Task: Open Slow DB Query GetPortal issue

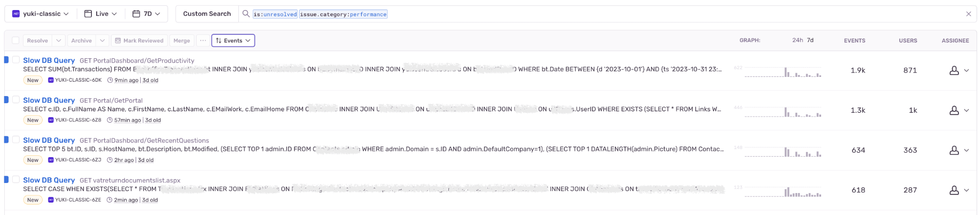Action: [49, 100]
